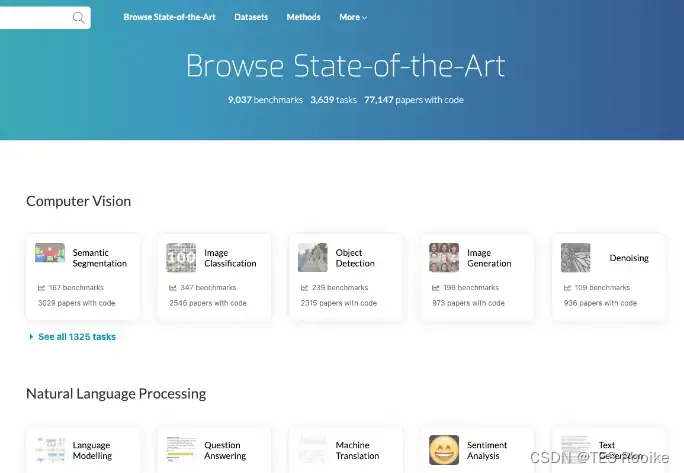This screenshot has height=473, width=684.
Task: Click chart icon beside 109 benchmarks
Action: [567, 288]
